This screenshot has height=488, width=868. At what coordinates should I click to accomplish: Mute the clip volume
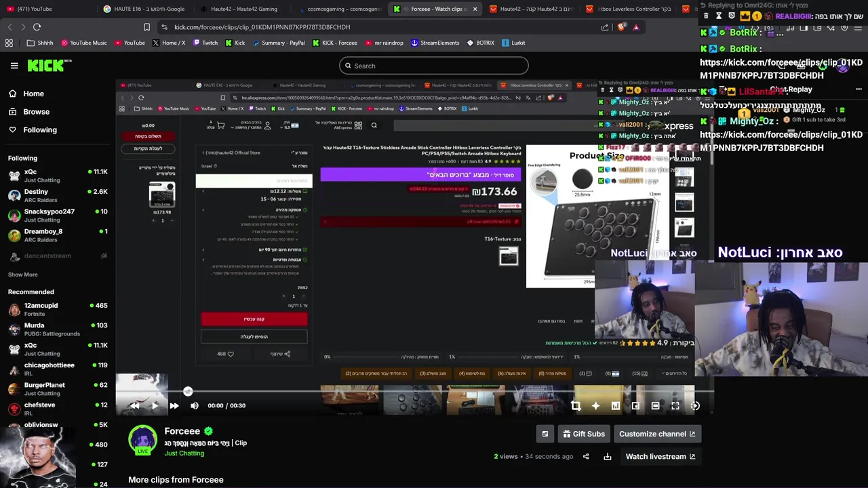click(195, 405)
